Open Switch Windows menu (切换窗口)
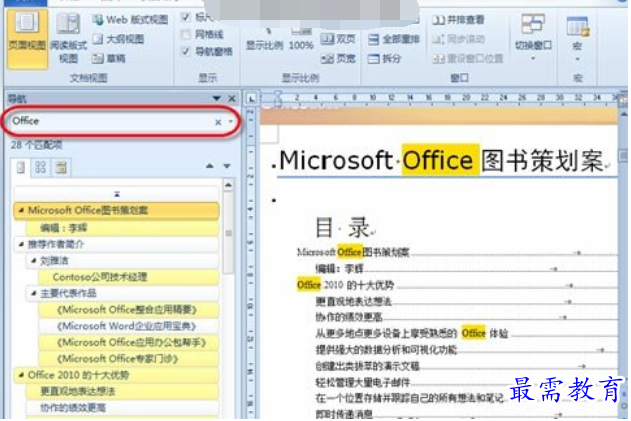The height and width of the screenshot is (421, 631). tap(533, 37)
